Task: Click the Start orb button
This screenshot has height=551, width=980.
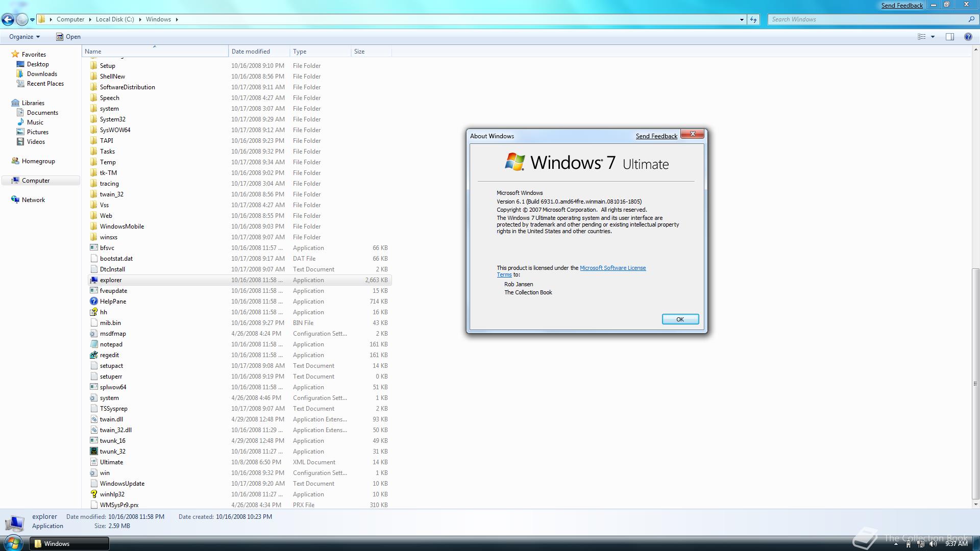Action: [13, 543]
